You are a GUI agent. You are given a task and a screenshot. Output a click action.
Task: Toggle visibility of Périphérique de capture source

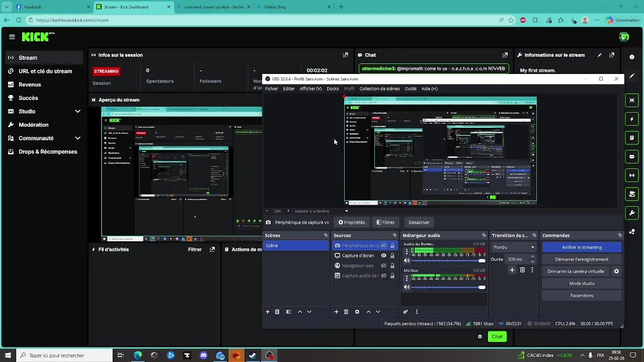pos(383,245)
